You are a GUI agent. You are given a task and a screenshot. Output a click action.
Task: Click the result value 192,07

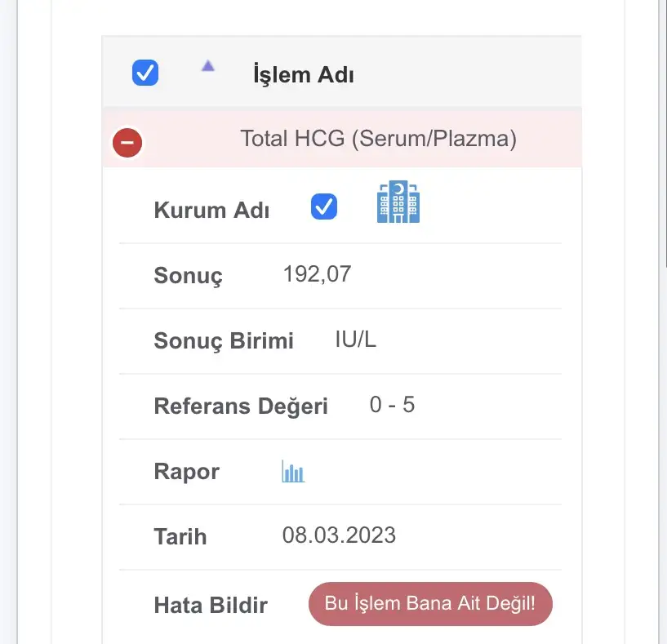pos(317,273)
